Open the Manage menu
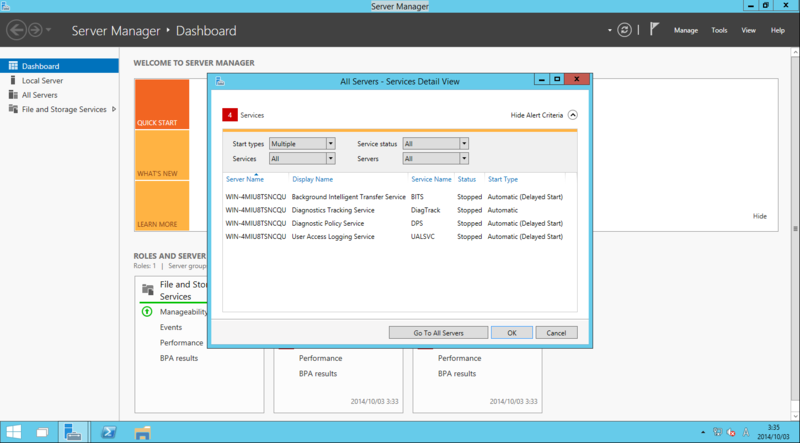The height and width of the screenshot is (443, 800). pos(685,30)
